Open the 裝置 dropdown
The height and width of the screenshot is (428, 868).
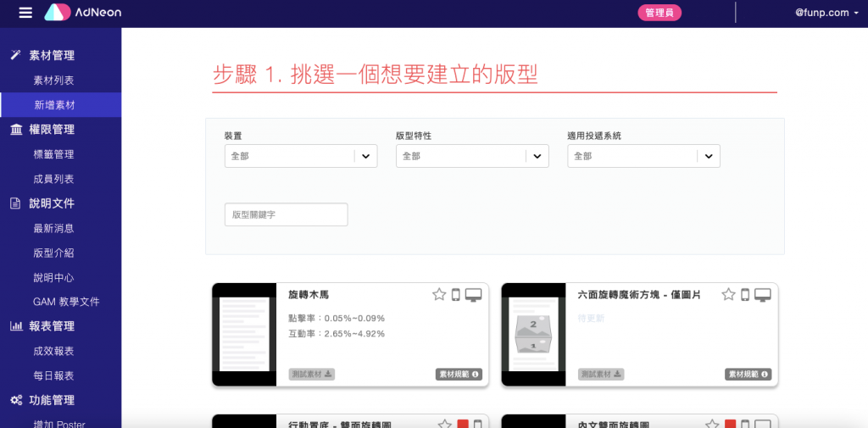301,156
